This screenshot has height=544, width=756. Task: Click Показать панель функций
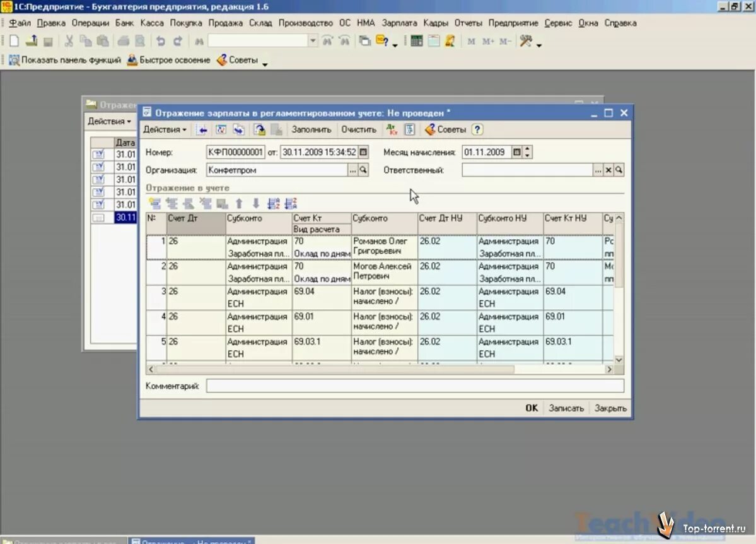coord(65,61)
